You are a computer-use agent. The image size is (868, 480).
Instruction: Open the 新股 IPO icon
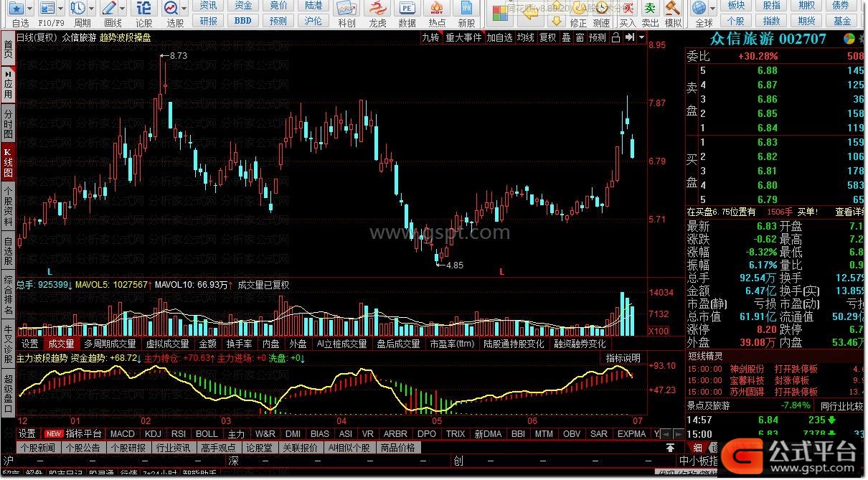(x=466, y=8)
